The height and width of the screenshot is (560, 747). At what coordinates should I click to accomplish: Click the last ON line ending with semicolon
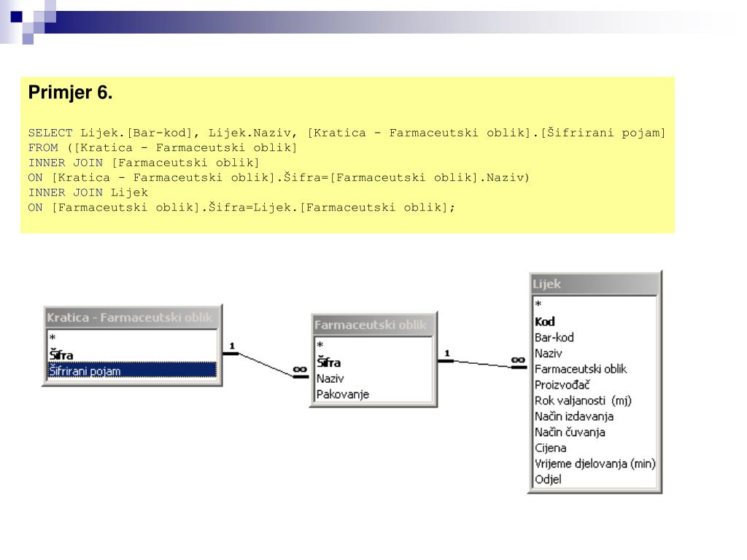pos(241,208)
